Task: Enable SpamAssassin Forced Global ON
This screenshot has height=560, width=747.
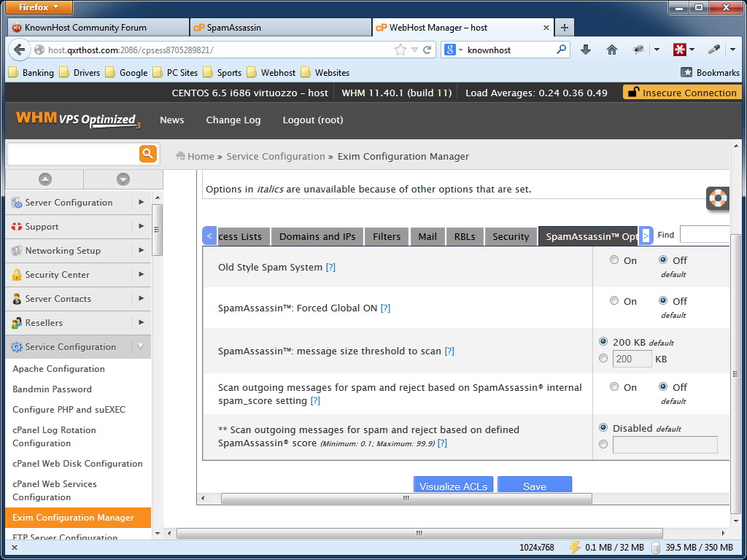Action: pos(614,301)
